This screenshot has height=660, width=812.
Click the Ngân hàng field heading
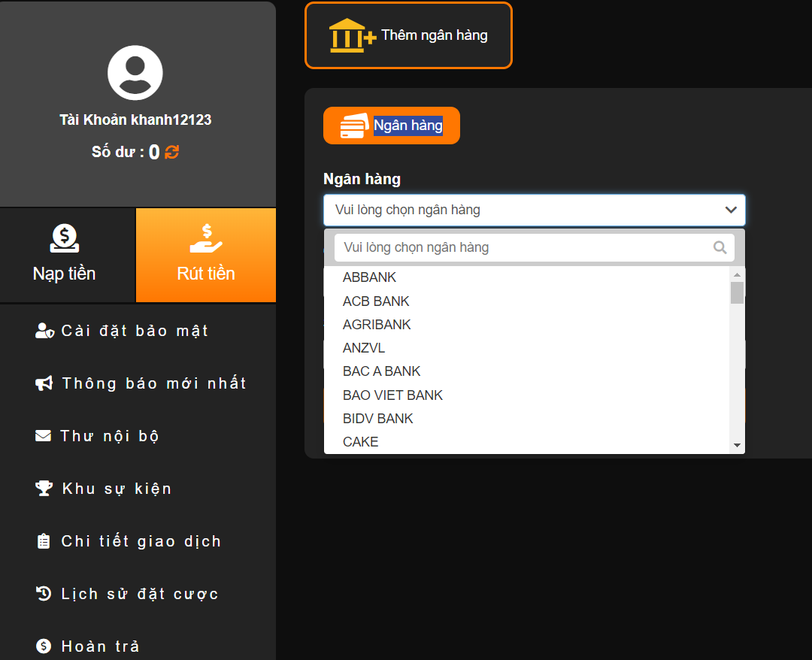pos(362,179)
